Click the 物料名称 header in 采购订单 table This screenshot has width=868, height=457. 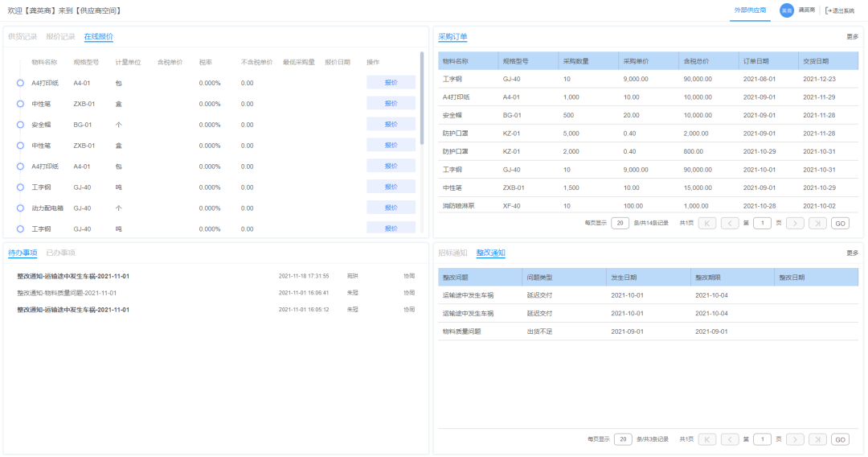tap(469, 61)
